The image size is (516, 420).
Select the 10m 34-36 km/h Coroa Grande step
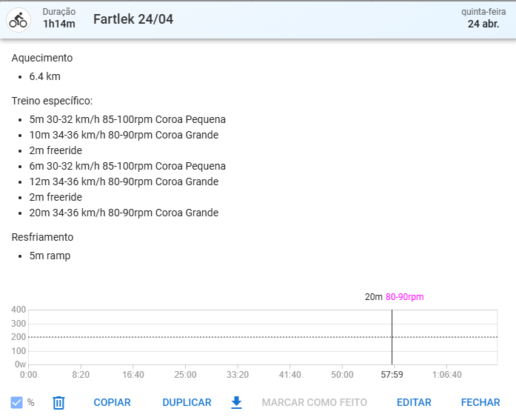tap(124, 135)
